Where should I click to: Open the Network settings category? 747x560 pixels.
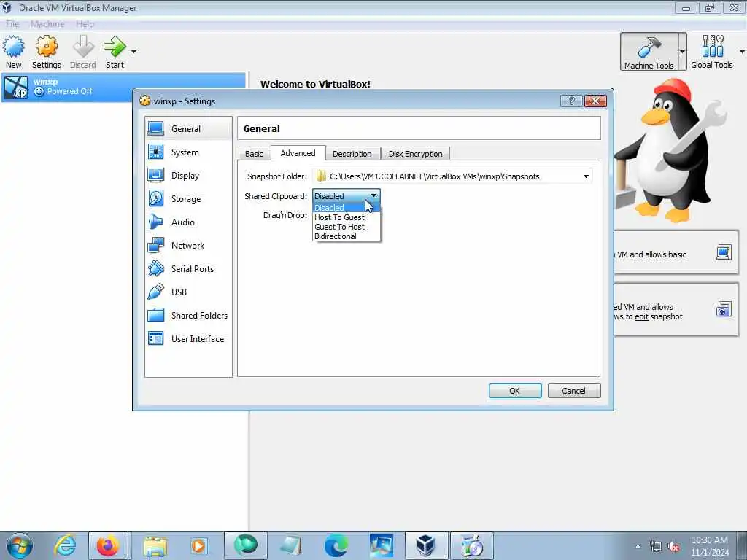[189, 245]
